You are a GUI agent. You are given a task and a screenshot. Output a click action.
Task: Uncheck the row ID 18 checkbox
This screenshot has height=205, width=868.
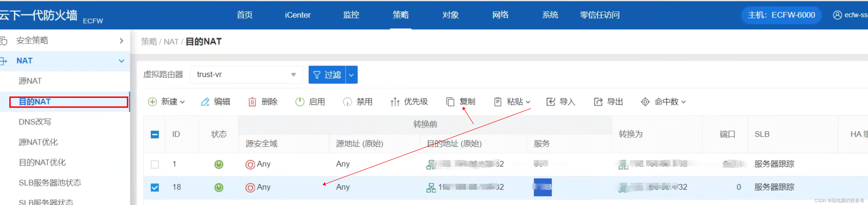tap(155, 188)
